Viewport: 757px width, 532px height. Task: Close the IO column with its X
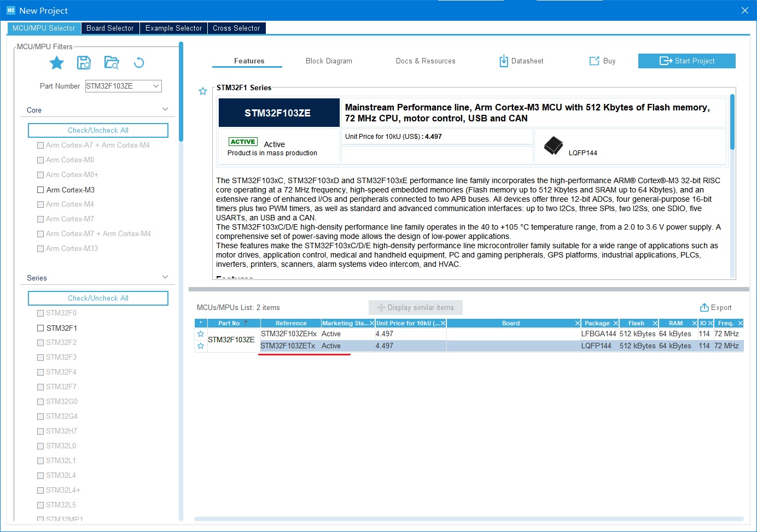711,323
